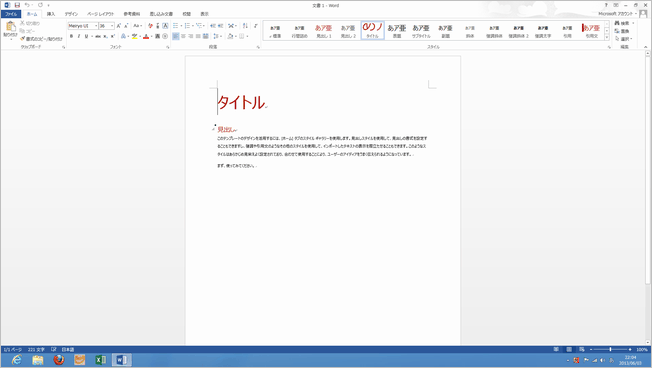
Task: Open the Paragraph dialog launcher
Action: [258, 47]
